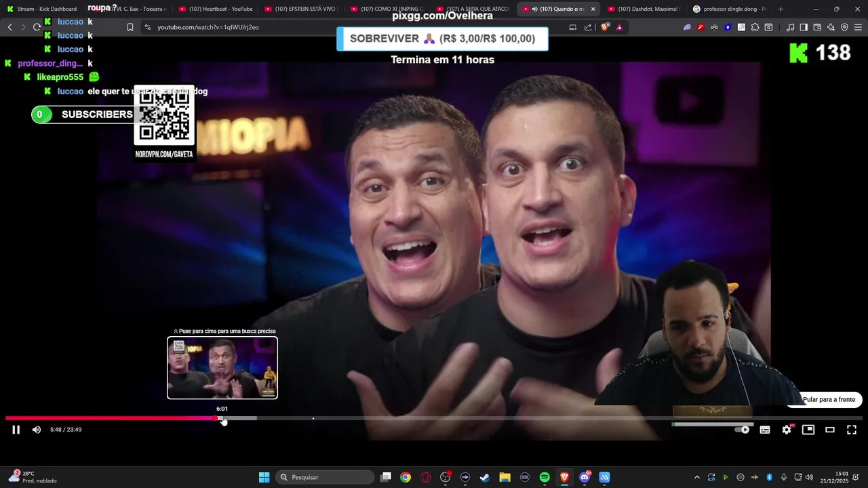Click the seek preview thumbnail
This screenshot has height=488, width=868.
click(222, 368)
